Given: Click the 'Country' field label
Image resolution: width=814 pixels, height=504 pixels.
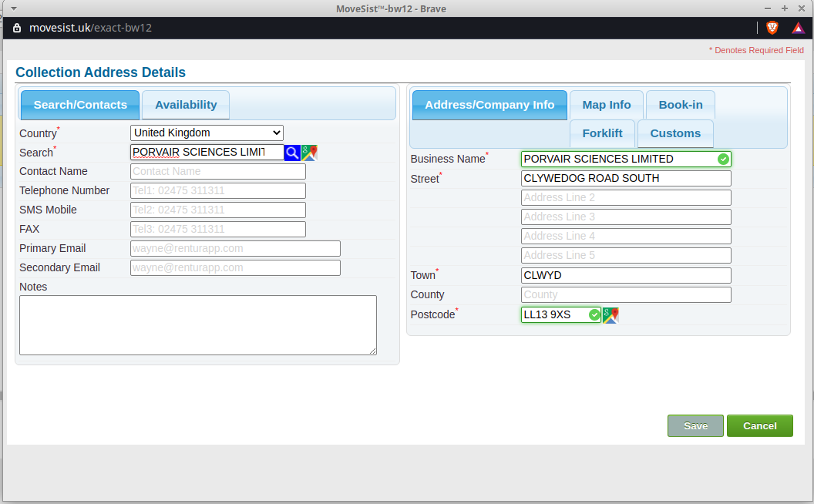Looking at the screenshot, I should (x=38, y=133).
